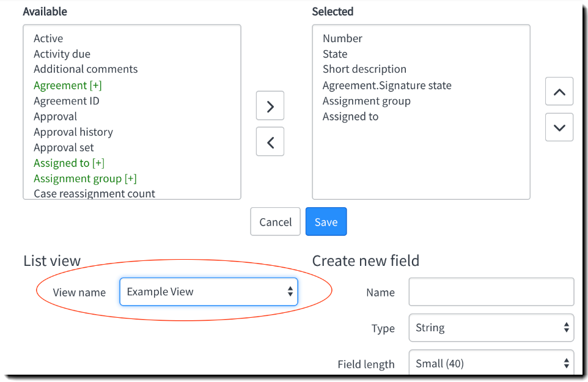Select Case reassignment count in the Available list
Image resolution: width=588 pixels, height=382 pixels.
(94, 193)
